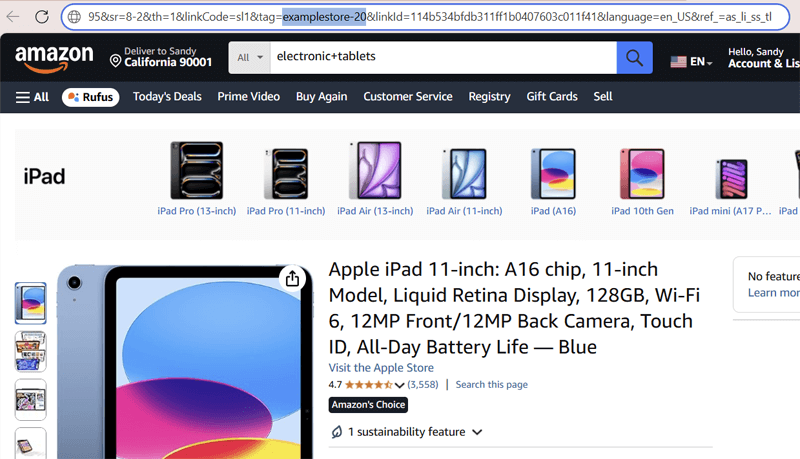This screenshot has width=800, height=459.
Task: Open the Rufus assistant
Action: pyautogui.click(x=91, y=97)
